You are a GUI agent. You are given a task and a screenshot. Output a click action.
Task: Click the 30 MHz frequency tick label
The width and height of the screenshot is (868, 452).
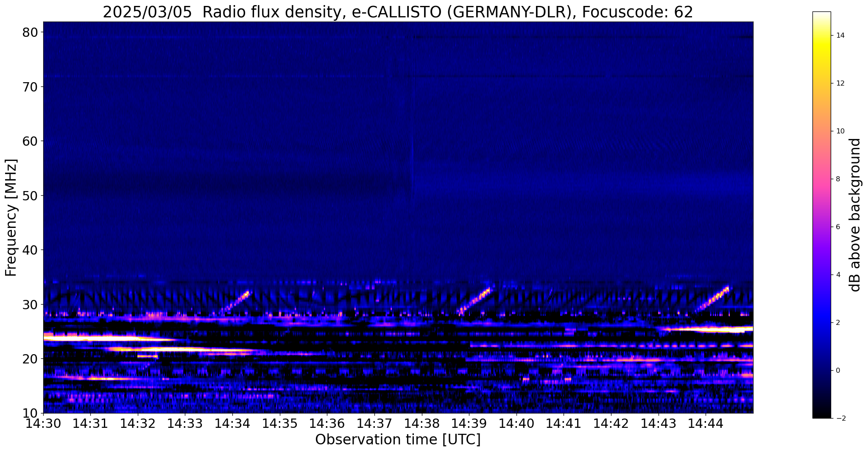click(31, 304)
